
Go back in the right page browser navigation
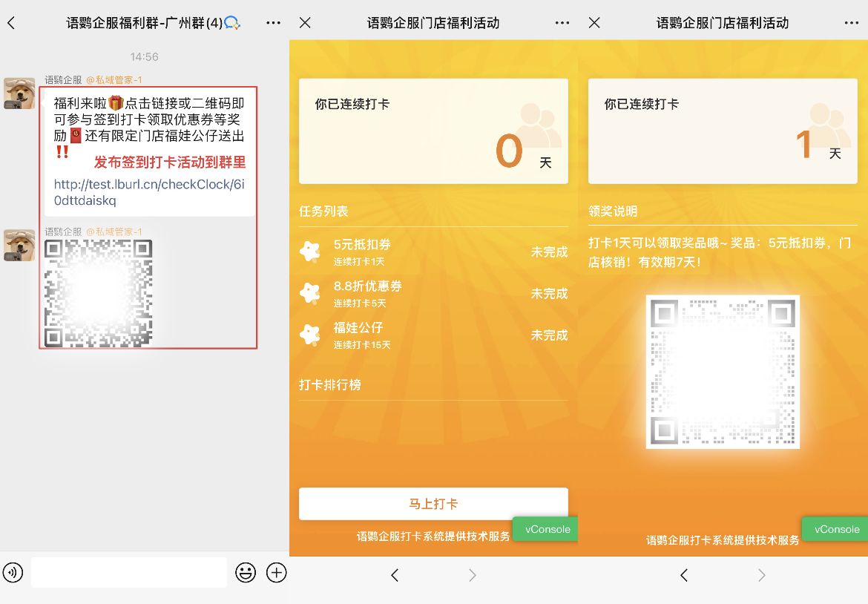pos(684,575)
